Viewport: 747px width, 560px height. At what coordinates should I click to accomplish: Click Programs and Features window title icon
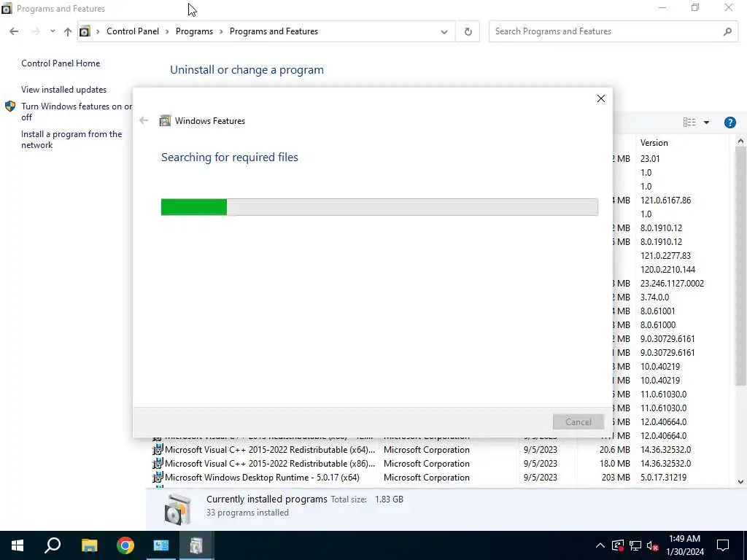coord(7,8)
